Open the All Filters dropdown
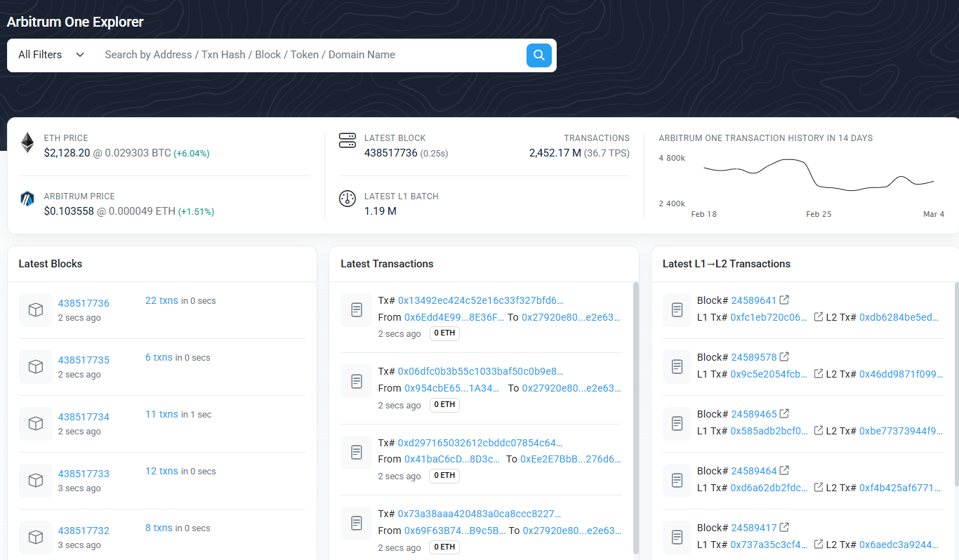The image size is (959, 560). [51, 55]
